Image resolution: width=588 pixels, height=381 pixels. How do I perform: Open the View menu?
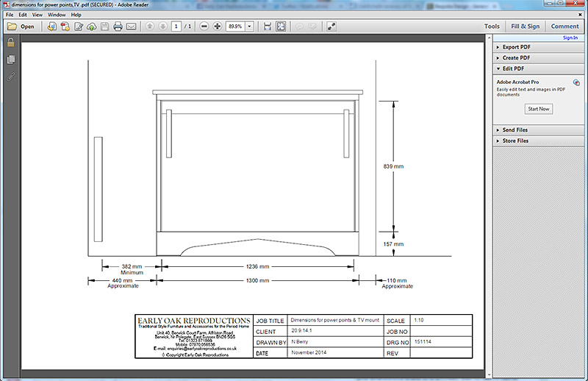[36, 15]
